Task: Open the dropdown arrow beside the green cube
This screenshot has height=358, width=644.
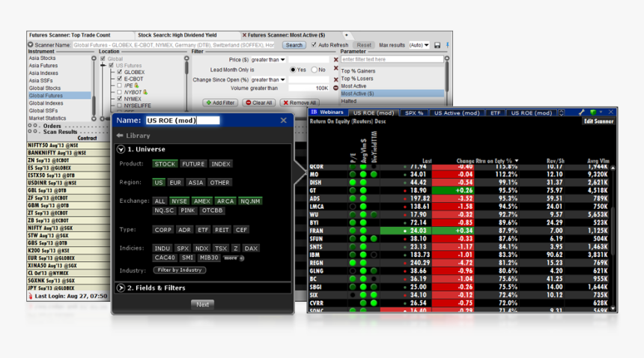Action: (x=601, y=112)
